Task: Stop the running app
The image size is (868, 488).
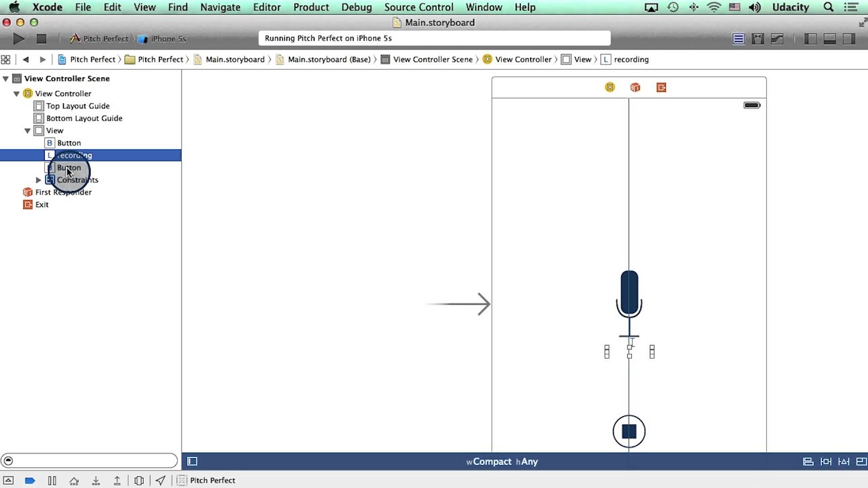Action: (x=41, y=39)
